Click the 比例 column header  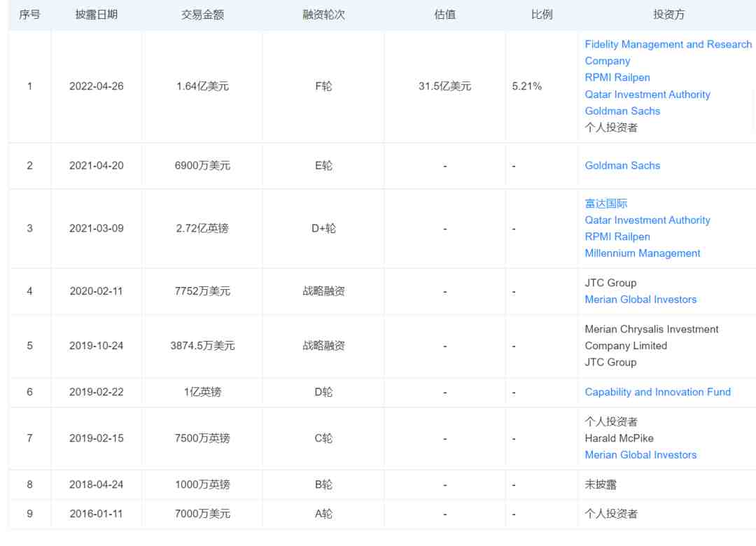point(541,15)
